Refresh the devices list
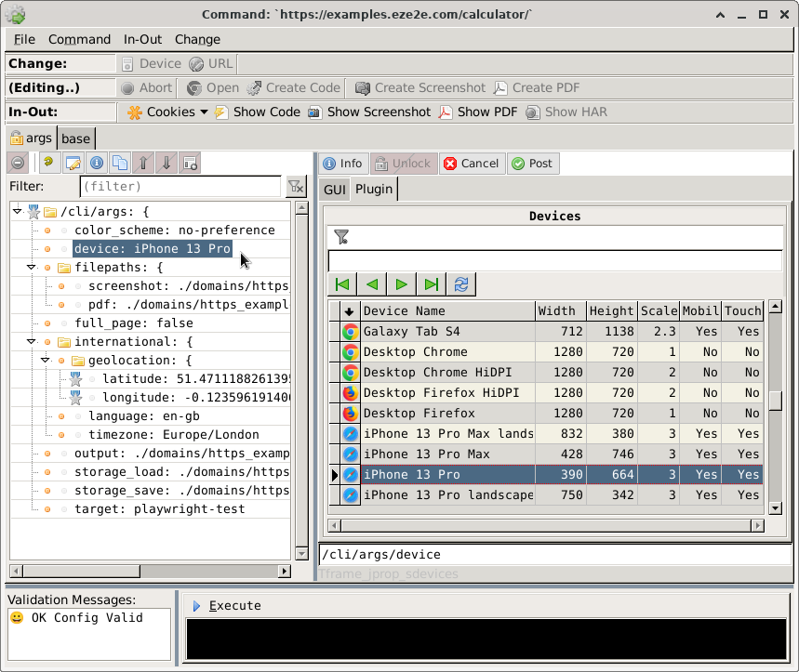This screenshot has width=799, height=672. 461,284
